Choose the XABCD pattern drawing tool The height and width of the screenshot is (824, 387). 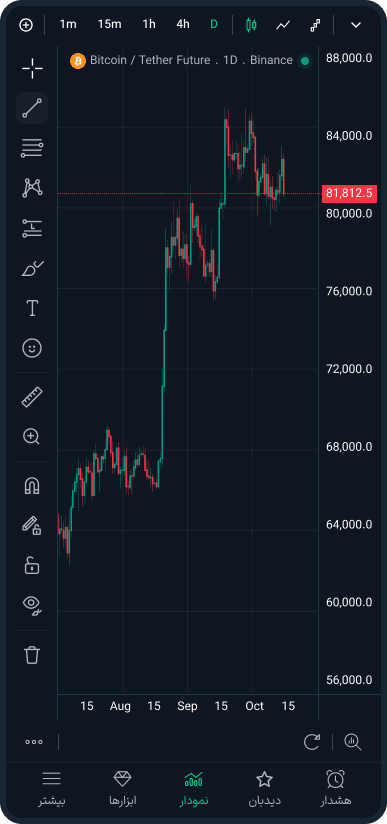point(32,188)
